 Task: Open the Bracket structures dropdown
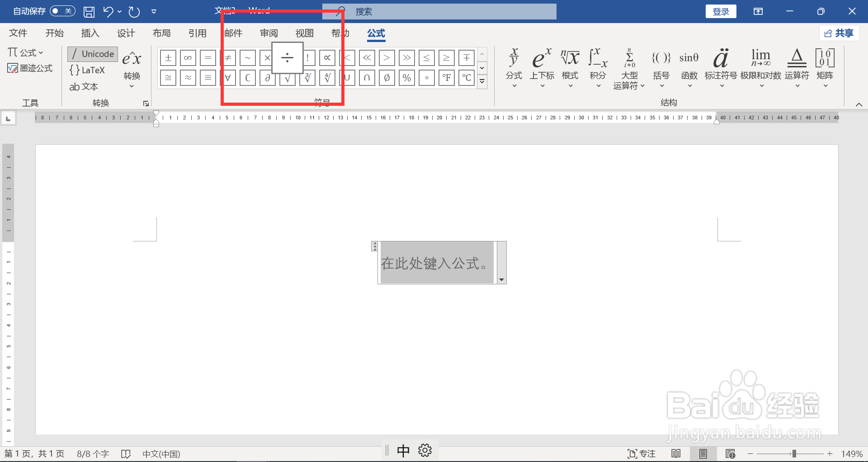click(x=661, y=68)
